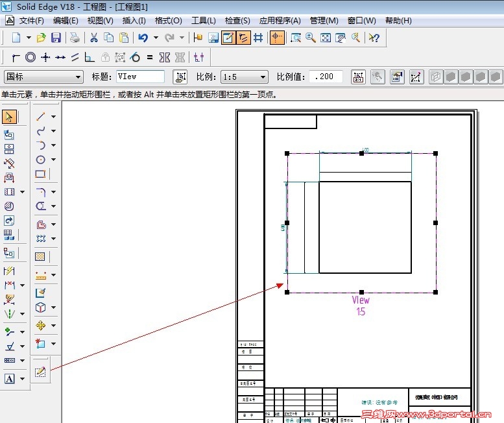Expand the 比例 1:5 scale dropdown
The height and width of the screenshot is (423, 504).
(x=263, y=77)
